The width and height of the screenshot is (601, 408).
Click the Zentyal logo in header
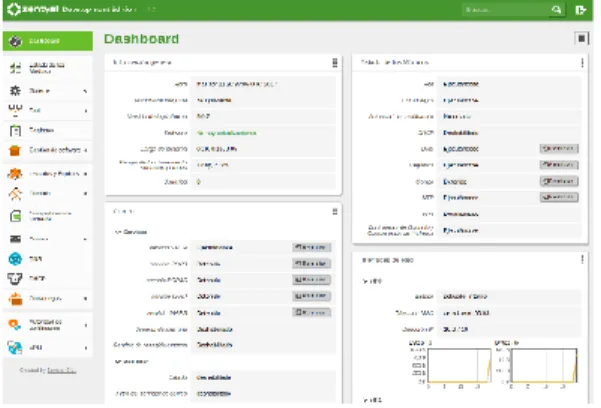tap(33, 9)
